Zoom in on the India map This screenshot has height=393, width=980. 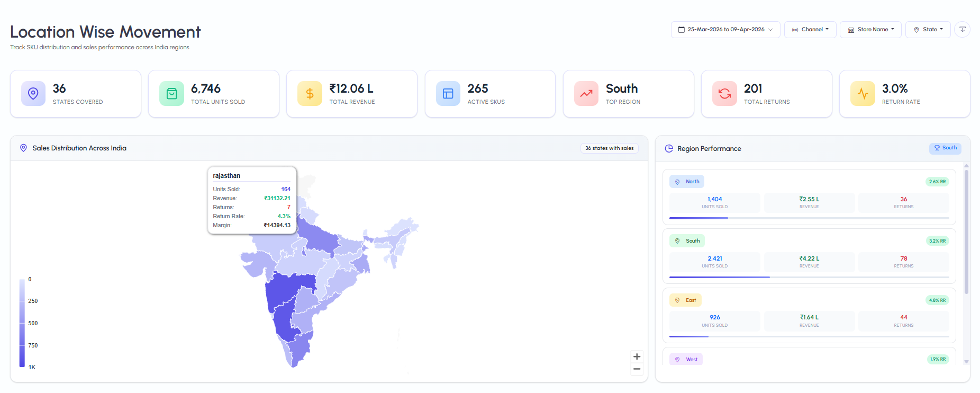coord(637,356)
